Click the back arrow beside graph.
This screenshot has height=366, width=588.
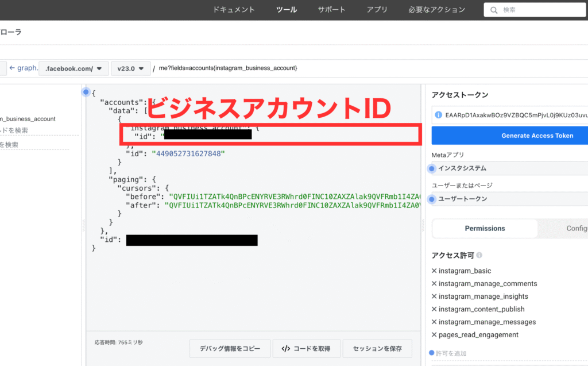click(12, 68)
